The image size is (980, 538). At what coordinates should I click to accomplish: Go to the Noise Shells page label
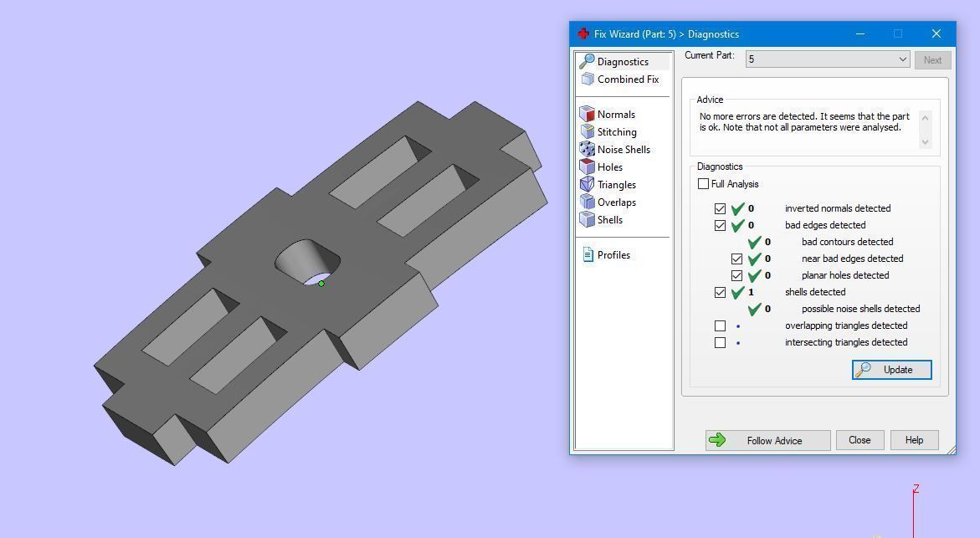(x=623, y=149)
